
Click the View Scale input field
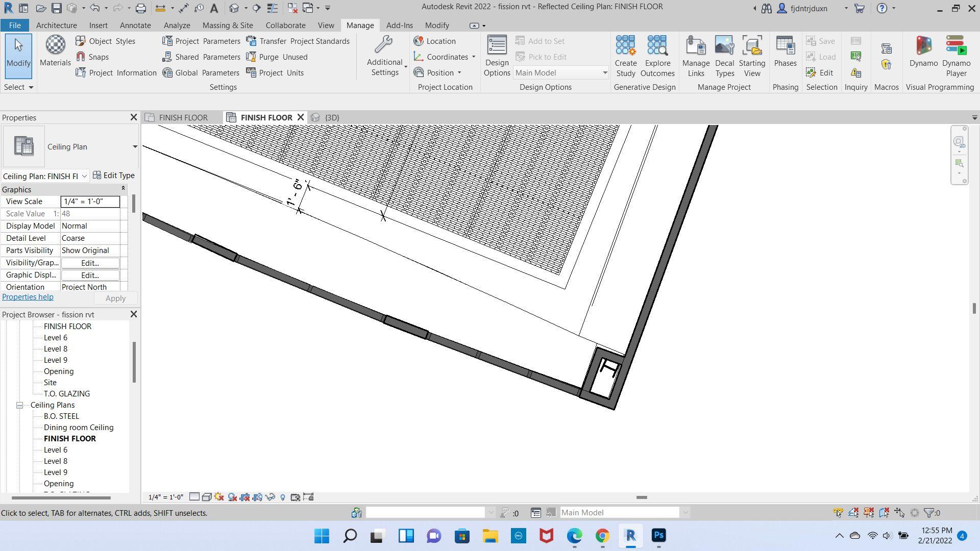point(90,202)
